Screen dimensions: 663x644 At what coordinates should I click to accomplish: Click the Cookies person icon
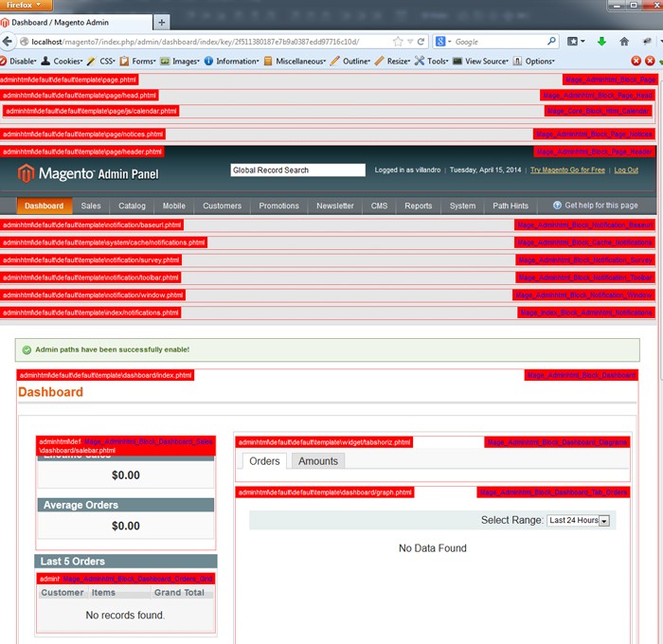pyautogui.click(x=45, y=61)
